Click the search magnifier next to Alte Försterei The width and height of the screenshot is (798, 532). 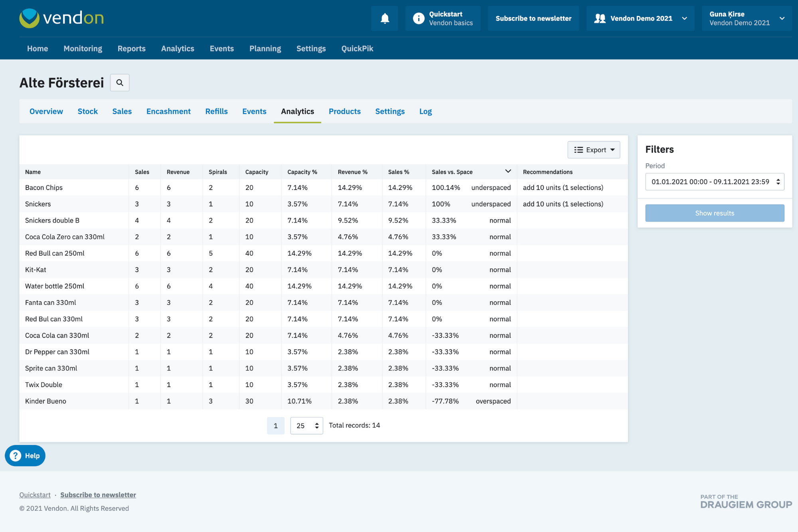click(120, 83)
